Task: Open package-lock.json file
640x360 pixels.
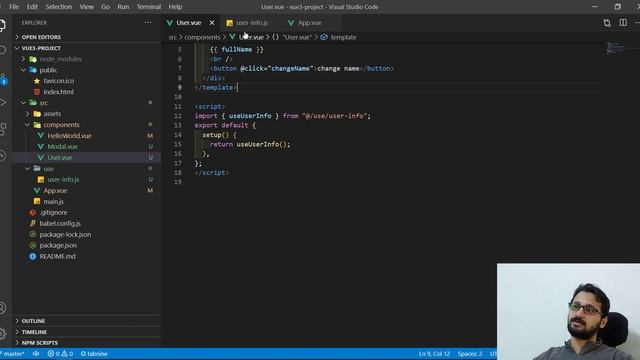Action: point(65,235)
